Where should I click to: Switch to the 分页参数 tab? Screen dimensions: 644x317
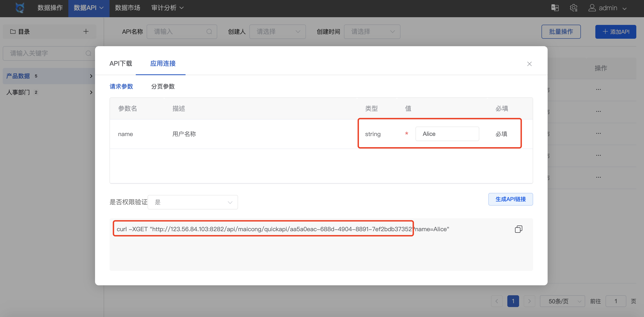pos(163,86)
